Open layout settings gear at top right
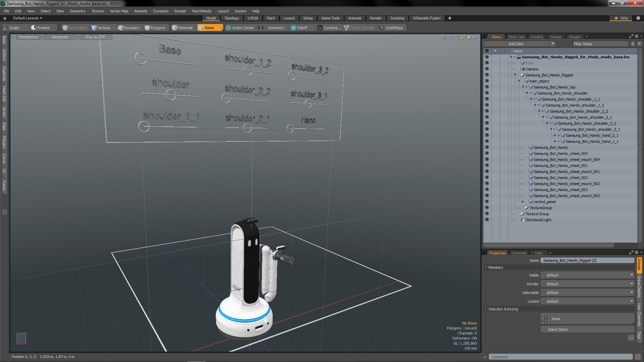Image resolution: width=644 pixels, height=362 pixels. 638,18
